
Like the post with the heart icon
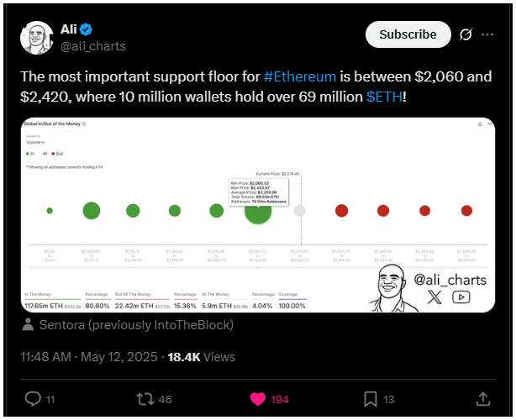click(258, 399)
